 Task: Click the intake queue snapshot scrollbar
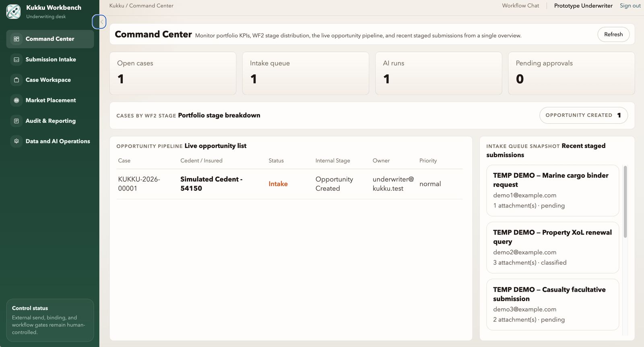pos(625,202)
